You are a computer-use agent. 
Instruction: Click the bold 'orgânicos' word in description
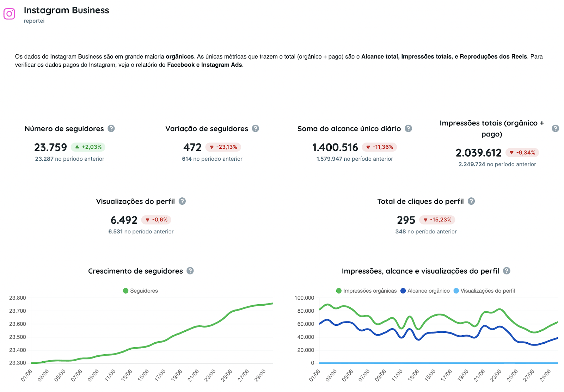(x=180, y=57)
